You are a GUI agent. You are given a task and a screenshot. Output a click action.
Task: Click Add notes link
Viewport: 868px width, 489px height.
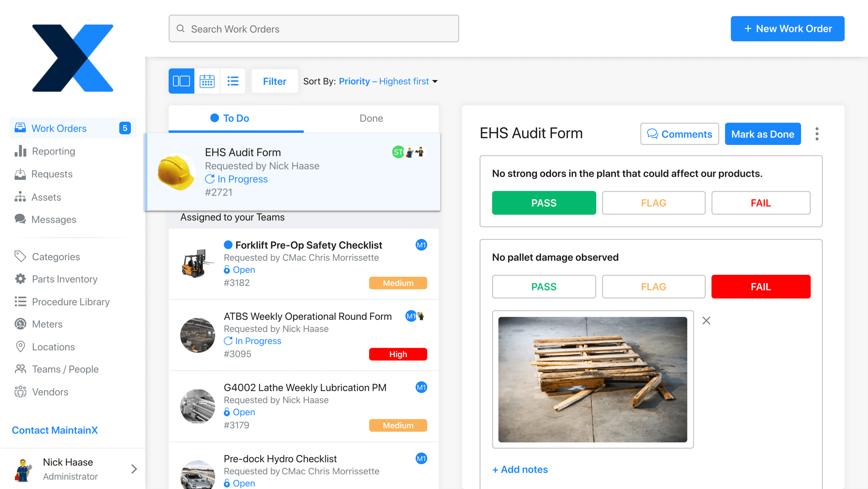(x=520, y=470)
